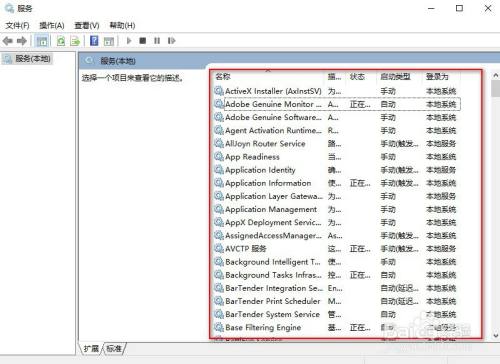Sort by the 启动类型 column header
Viewport: 500px width, 364px height.
pyautogui.click(x=395, y=76)
